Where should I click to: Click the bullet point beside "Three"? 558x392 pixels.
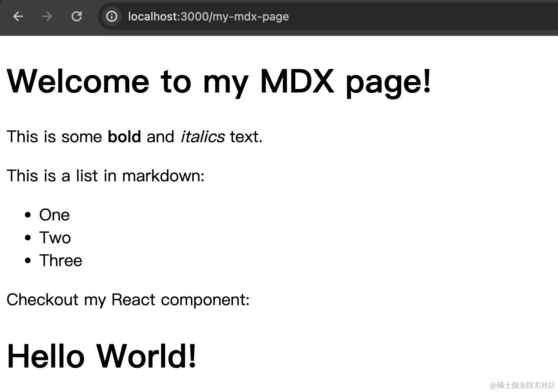[28, 261]
